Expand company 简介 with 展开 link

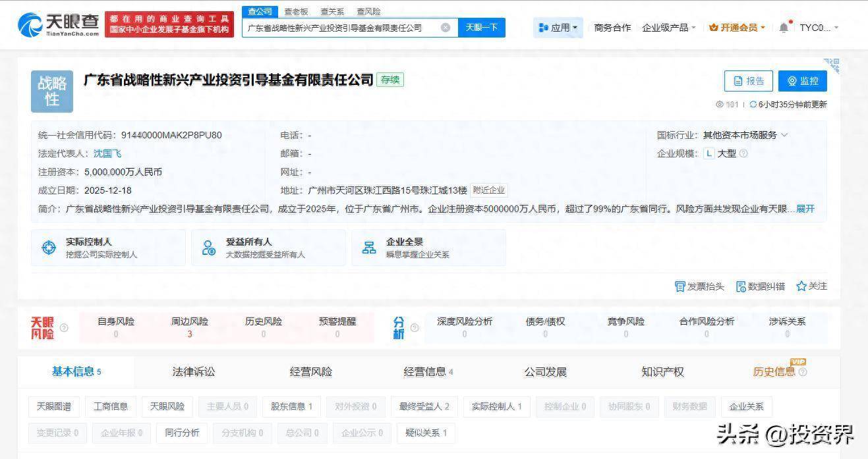tap(805, 209)
